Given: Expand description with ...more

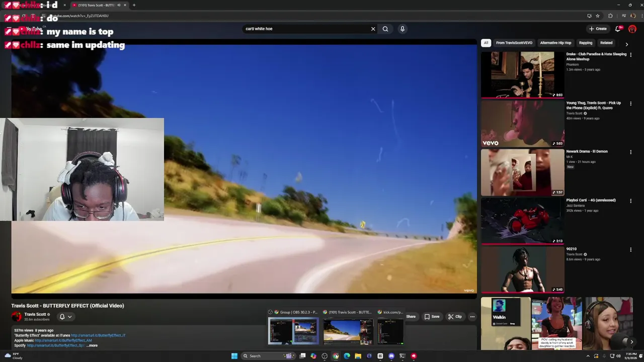Looking at the screenshot, I should [x=92, y=345].
